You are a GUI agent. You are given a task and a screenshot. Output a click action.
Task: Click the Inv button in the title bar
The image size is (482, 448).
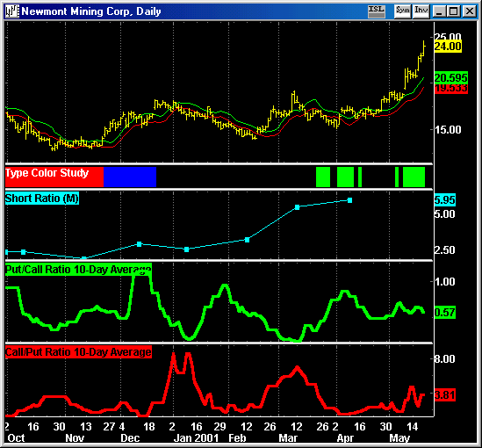[421, 11]
